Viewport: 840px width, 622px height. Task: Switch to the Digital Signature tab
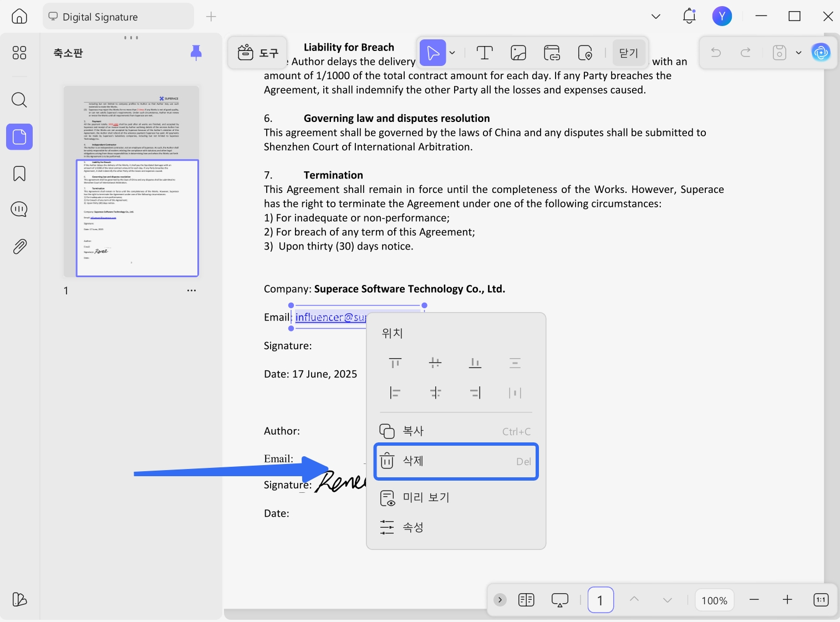118,17
